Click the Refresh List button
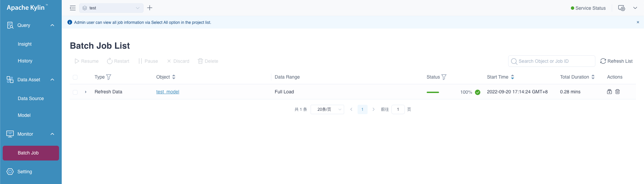Screen dimensions: 644x184 616,61
